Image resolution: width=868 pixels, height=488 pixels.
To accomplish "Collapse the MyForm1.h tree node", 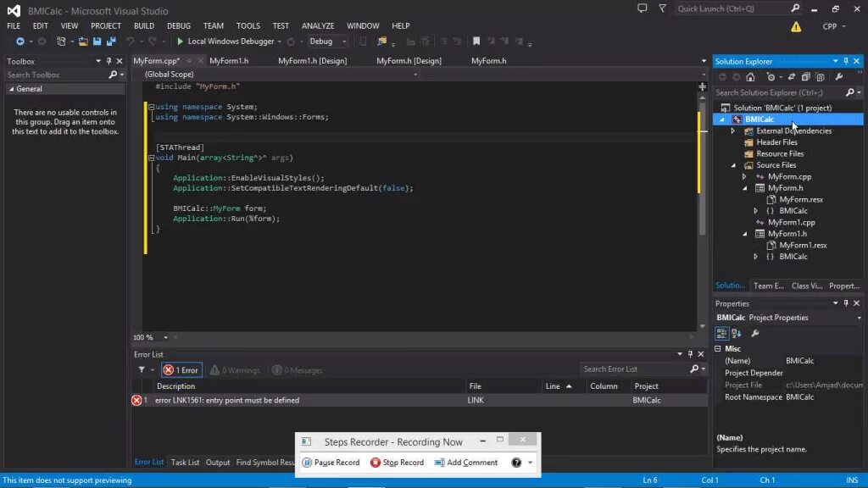I will 745,234.
